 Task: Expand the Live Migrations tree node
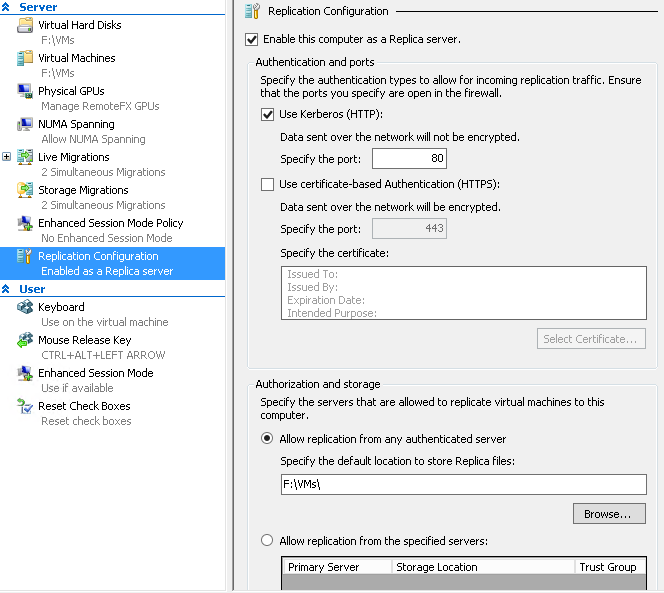(6, 157)
